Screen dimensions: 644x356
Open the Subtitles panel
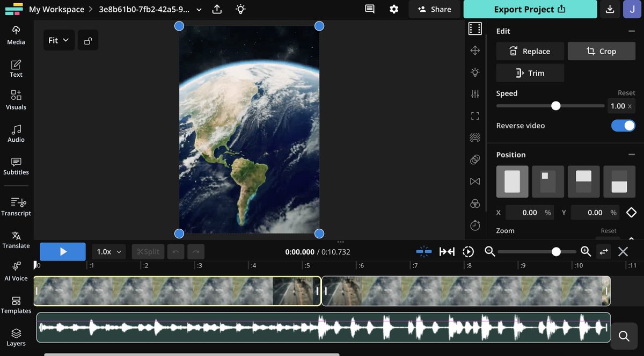pos(16,166)
